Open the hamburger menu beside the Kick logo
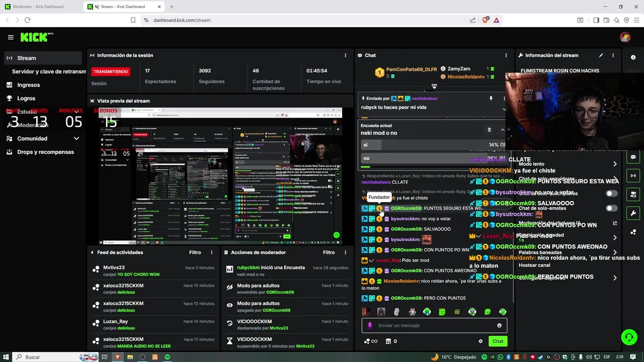 [11, 37]
